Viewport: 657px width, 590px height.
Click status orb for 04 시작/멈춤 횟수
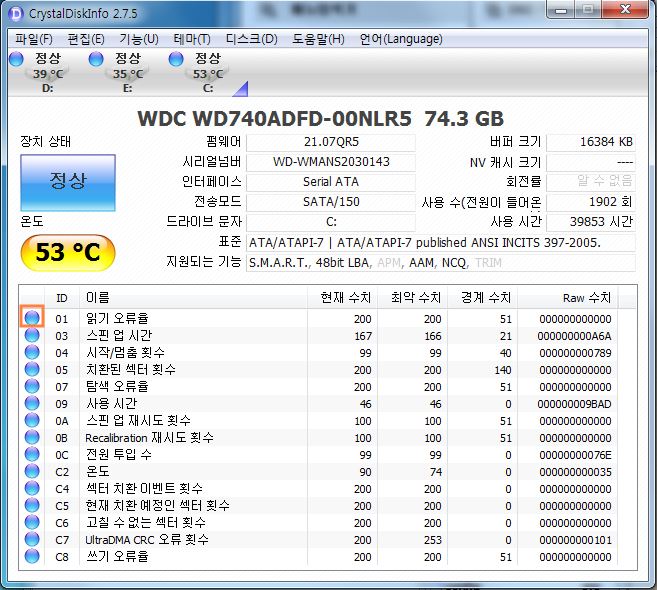32,352
